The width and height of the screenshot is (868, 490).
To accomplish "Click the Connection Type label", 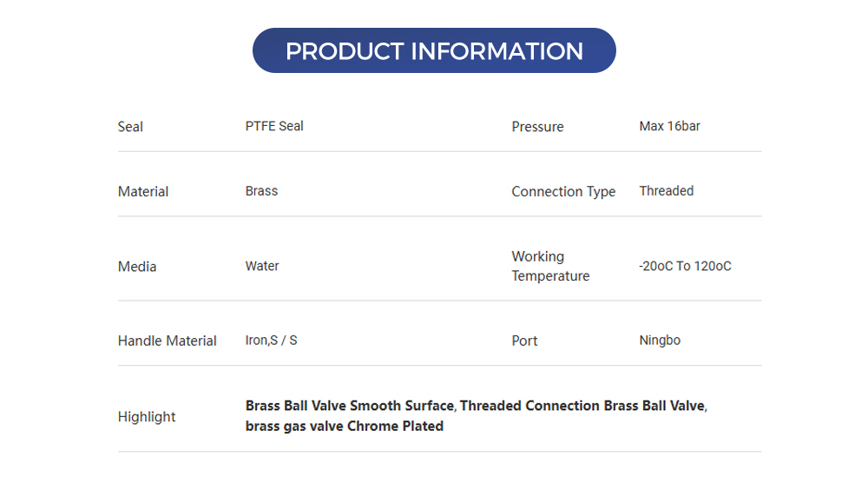I will tap(563, 191).
